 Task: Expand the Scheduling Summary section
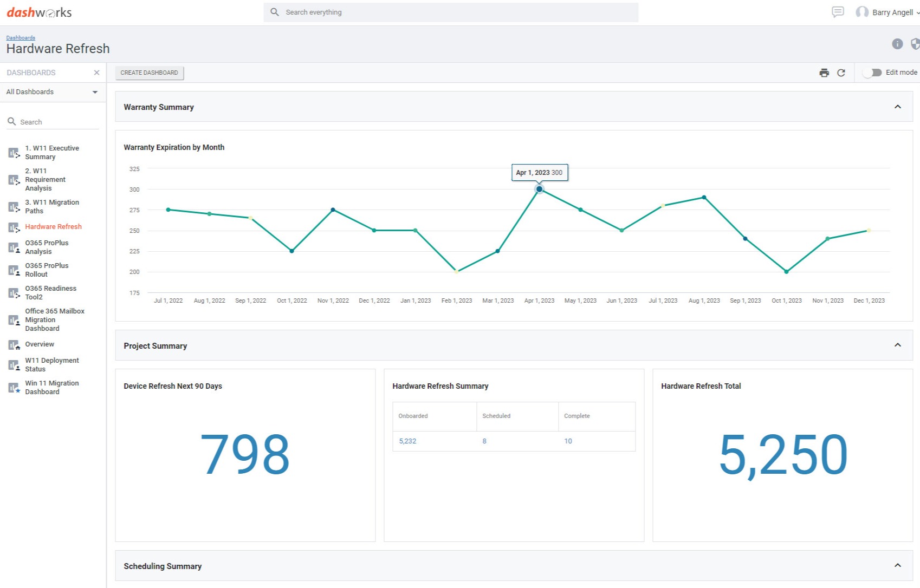click(x=898, y=566)
